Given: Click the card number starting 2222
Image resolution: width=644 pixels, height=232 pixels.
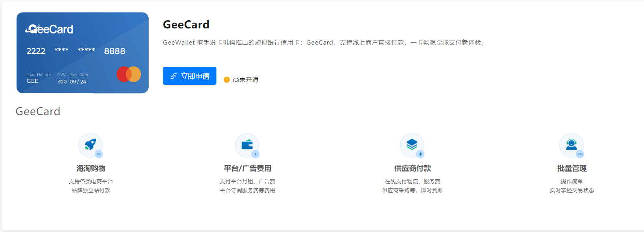Looking at the screenshot, I should 36,51.
